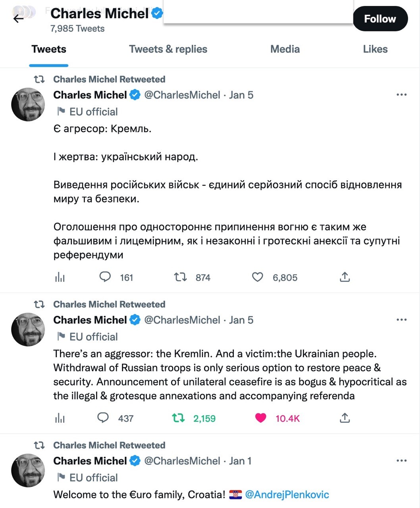Open more options on English Kremlin tweet
Screen dimensions: 420x508
(401, 320)
